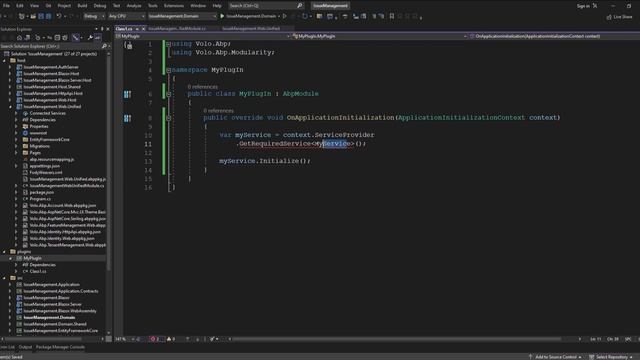Click the Live Share button
The width and height of the screenshot is (640, 360).
pos(619,17)
